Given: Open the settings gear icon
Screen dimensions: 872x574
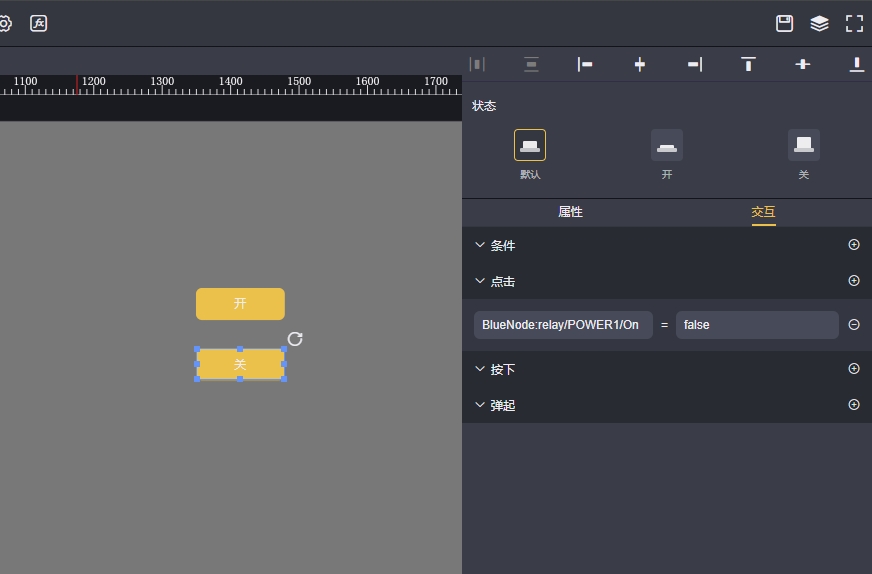Looking at the screenshot, I should pos(4,23).
